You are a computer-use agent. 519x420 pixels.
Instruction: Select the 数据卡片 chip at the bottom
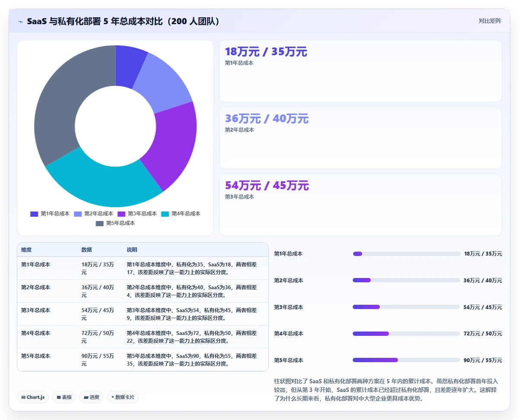[x=123, y=397]
